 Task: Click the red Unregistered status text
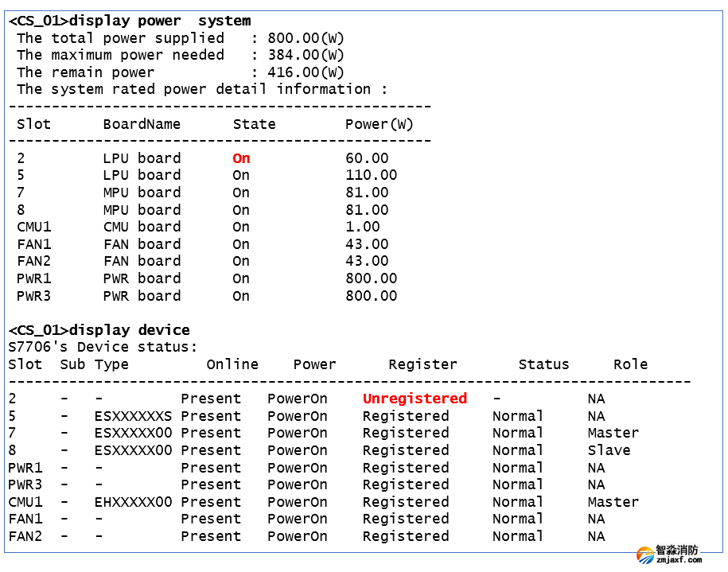coord(415,399)
